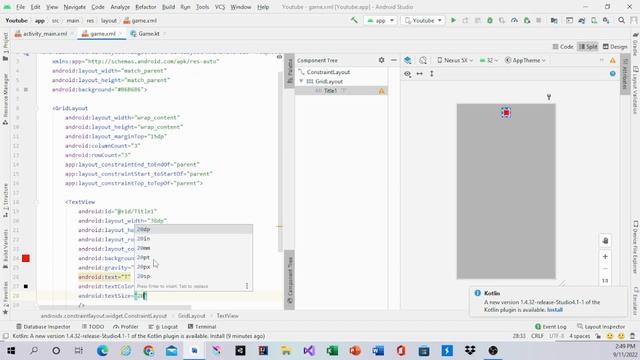Open Visual Studio from the taskbar

tap(309, 351)
